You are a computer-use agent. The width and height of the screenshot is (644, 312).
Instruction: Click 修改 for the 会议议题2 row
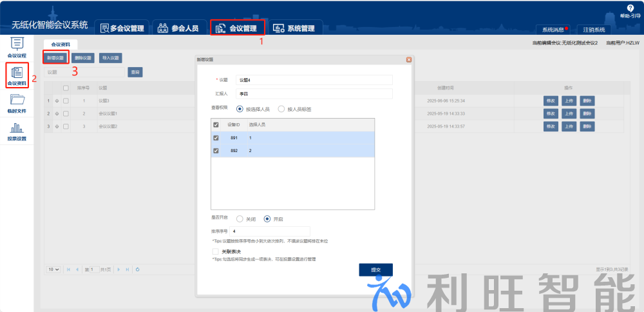point(551,126)
